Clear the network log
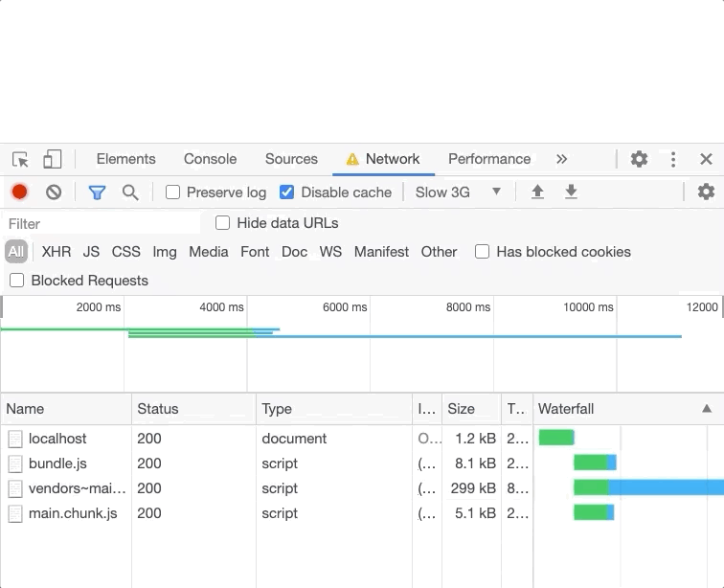Viewport: 724px width, 588px height. click(x=54, y=192)
